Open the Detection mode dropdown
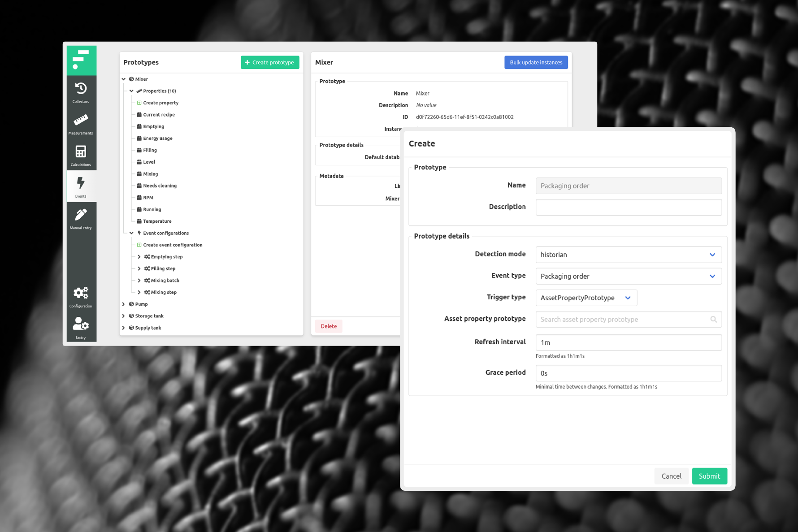 [629, 255]
